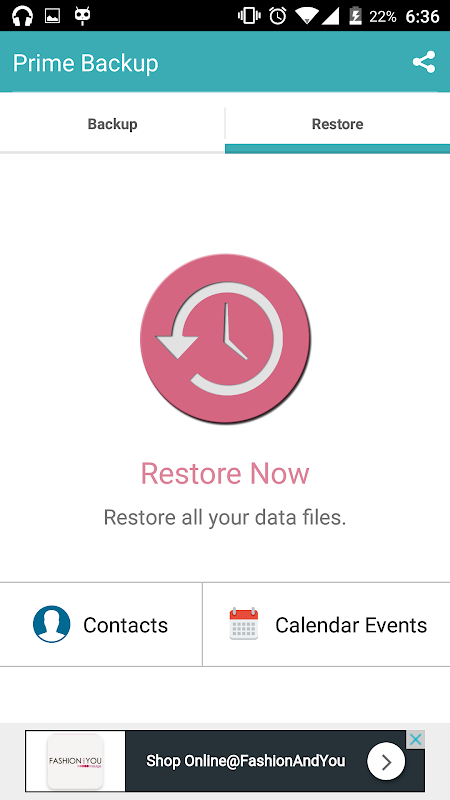Viewport: 450px width, 800px height.
Task: Tap the Wi-Fi signal status icon
Action: pos(307,16)
